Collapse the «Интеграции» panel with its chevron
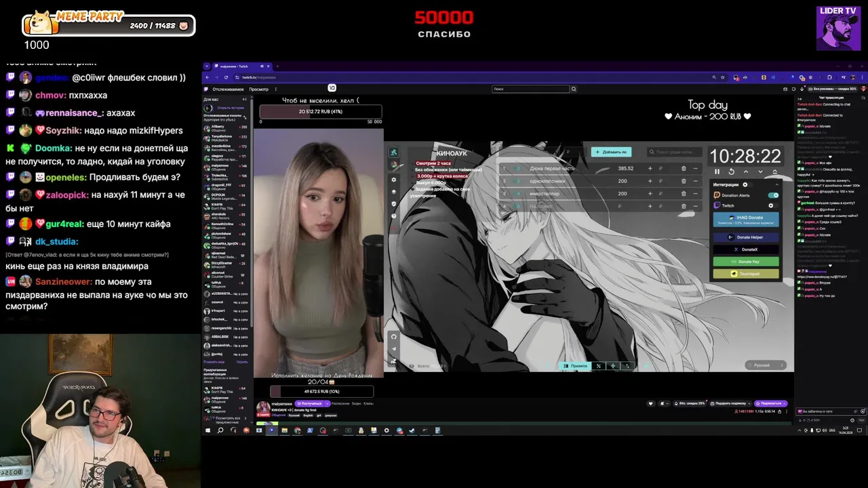 [x=777, y=184]
